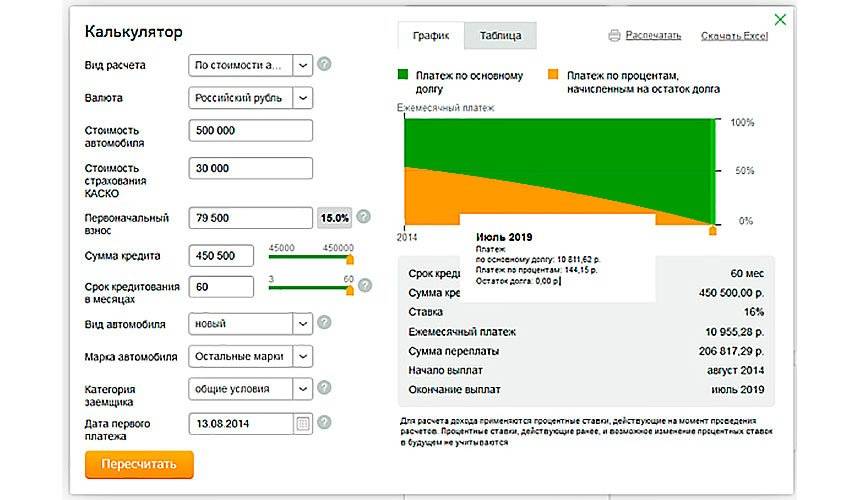Click the printer icon
This screenshot has width=860, height=500.
point(615,36)
